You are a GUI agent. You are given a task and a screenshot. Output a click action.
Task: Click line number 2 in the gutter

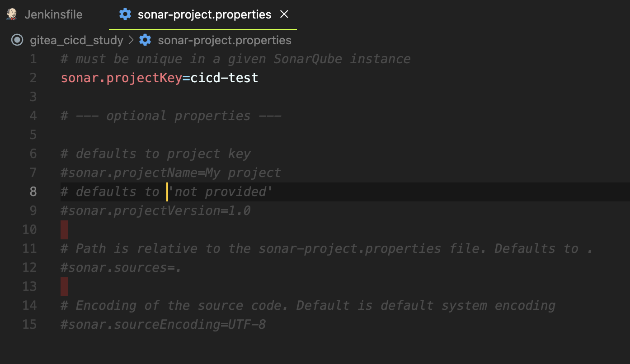coord(33,78)
